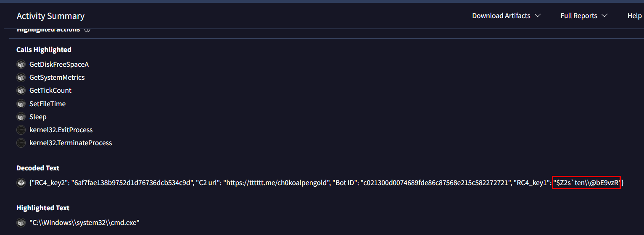644x235 pixels.
Task: Expand the Download Artifacts dropdown
Action: pos(506,16)
